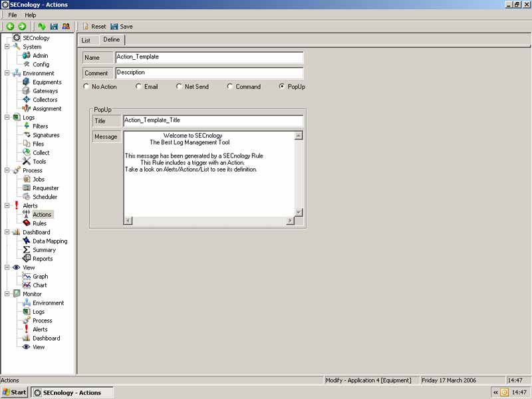The width and height of the screenshot is (532, 399).
Task: Open the Admin tree icon
Action: pyautogui.click(x=26, y=55)
